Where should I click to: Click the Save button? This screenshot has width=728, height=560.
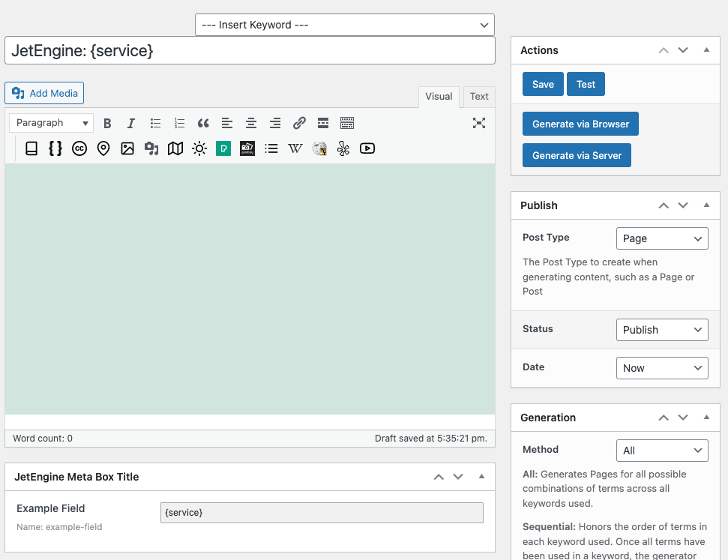pyautogui.click(x=543, y=84)
